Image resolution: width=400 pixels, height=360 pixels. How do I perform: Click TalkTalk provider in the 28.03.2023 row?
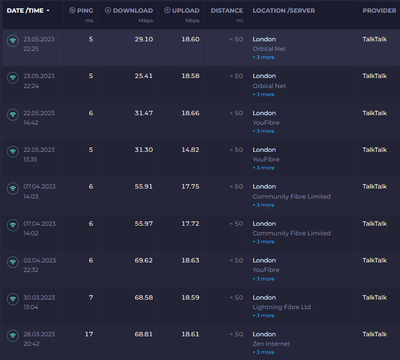[x=375, y=334]
